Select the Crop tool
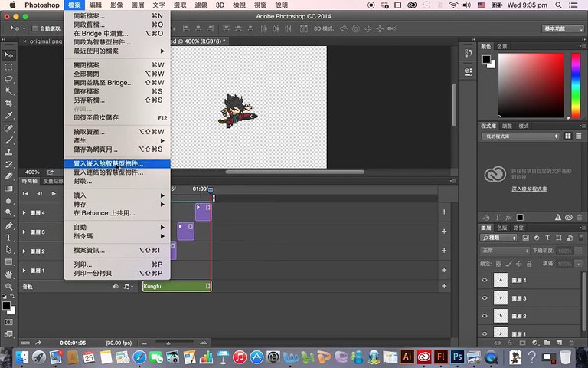Screen dimensions: 588x368 9,103
